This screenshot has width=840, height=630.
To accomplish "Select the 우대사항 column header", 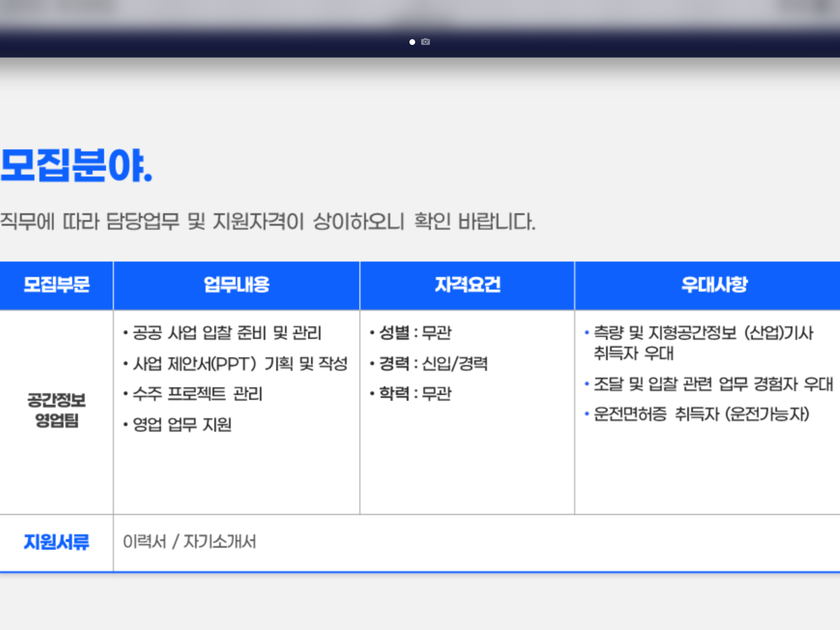I will (714, 285).
